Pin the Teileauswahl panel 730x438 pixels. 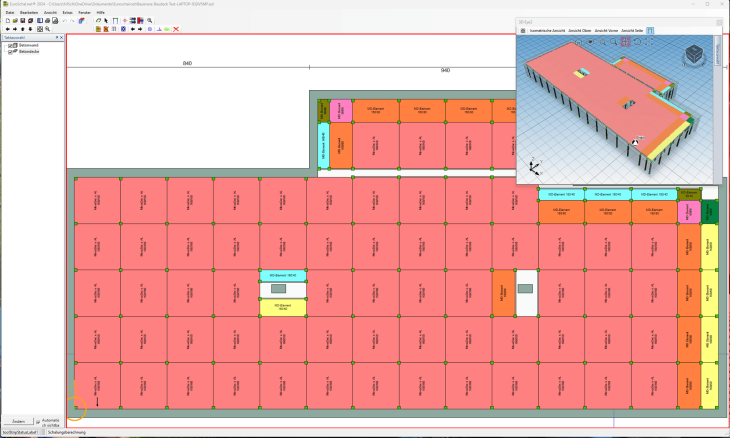(56, 38)
